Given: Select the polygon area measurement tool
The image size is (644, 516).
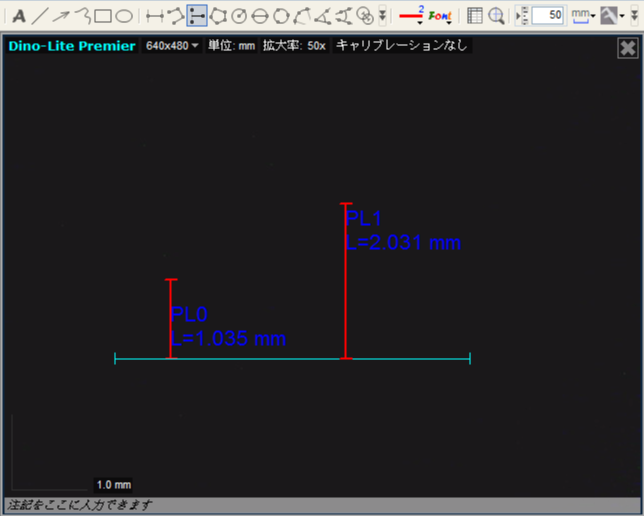Looking at the screenshot, I should click(x=218, y=16).
